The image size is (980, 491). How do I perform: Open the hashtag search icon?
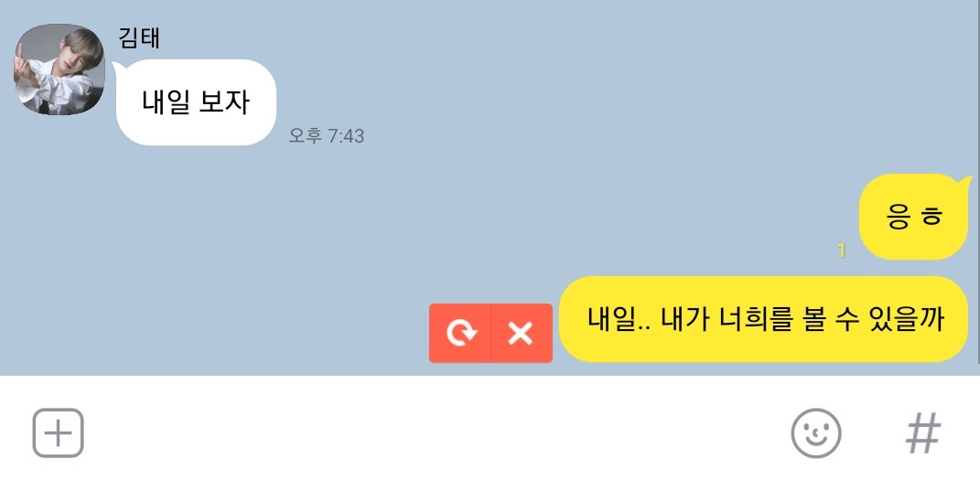[x=923, y=432]
